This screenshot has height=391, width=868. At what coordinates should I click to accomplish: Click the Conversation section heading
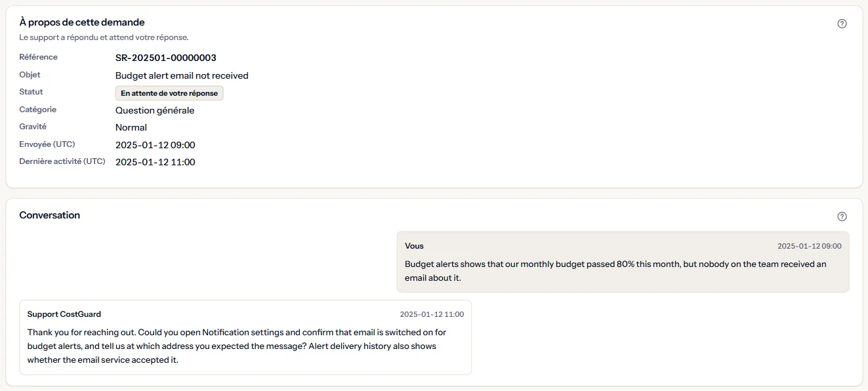coord(50,215)
